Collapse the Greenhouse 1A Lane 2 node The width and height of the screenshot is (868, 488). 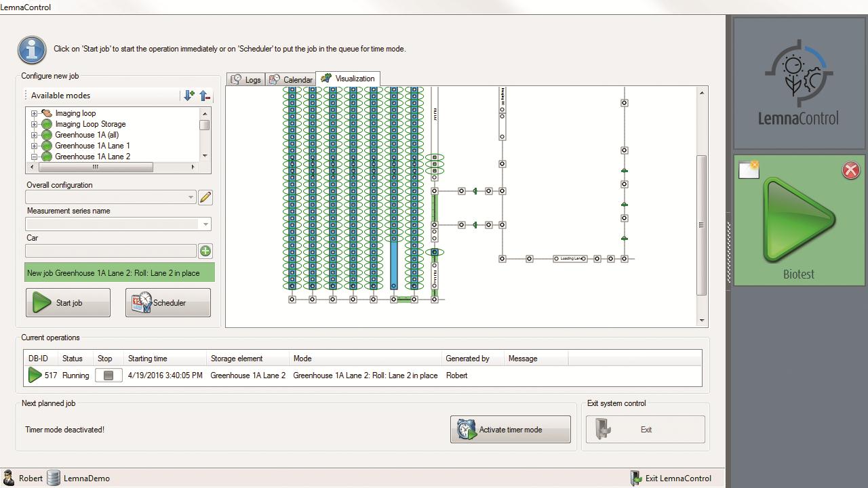[x=34, y=157]
